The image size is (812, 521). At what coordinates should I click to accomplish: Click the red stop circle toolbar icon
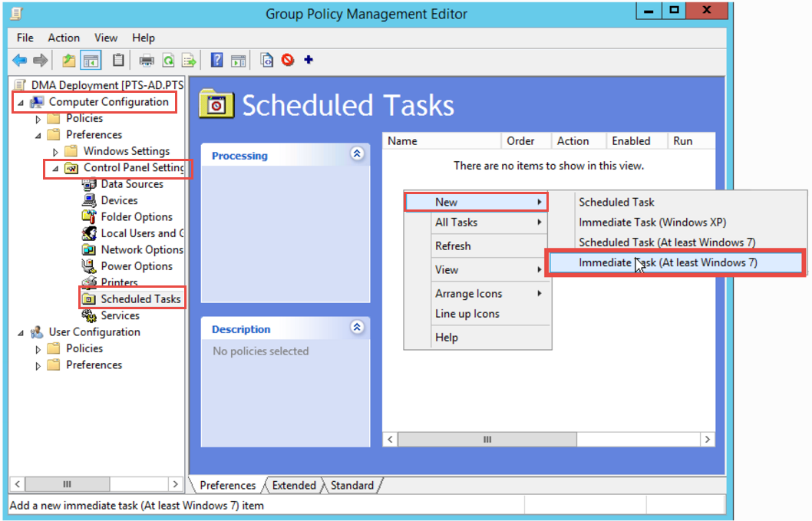288,60
